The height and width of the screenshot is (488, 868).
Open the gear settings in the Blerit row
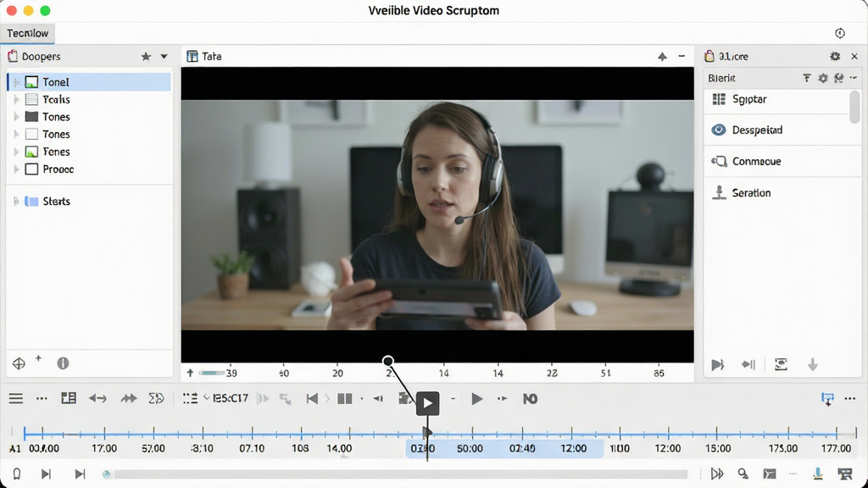[x=823, y=78]
